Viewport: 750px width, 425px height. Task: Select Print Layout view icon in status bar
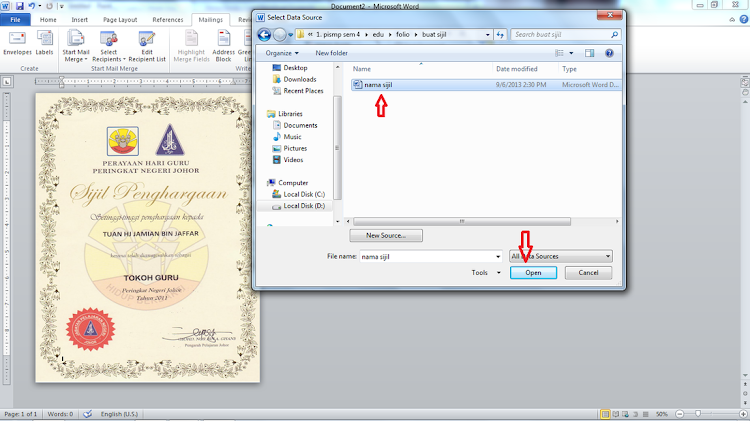point(606,414)
